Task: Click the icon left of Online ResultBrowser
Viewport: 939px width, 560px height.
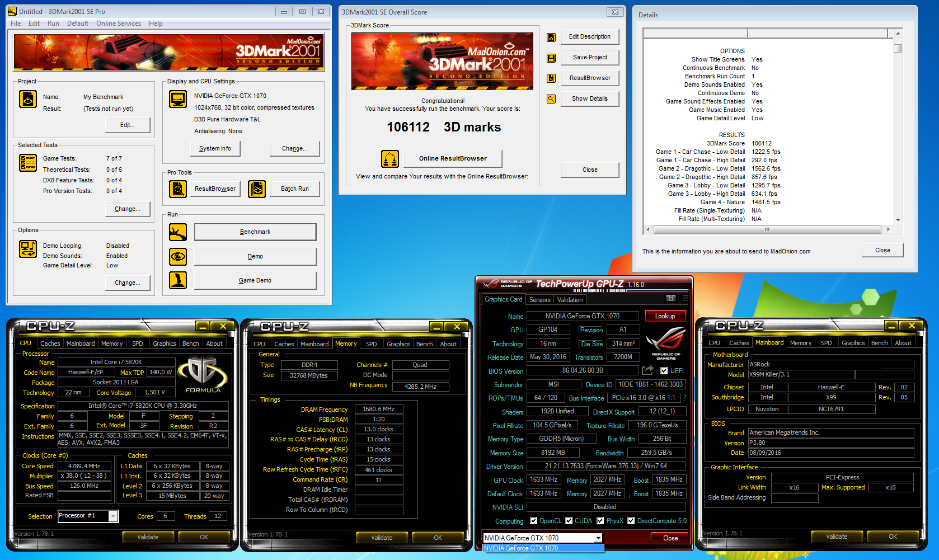Action: [390, 159]
